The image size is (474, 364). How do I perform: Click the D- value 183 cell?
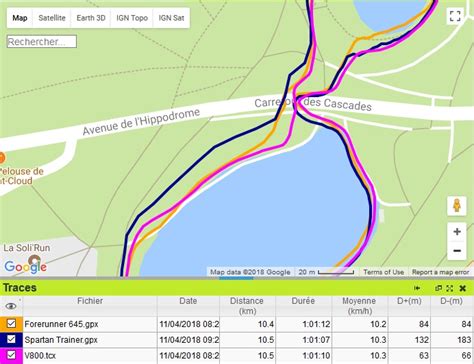point(452,340)
